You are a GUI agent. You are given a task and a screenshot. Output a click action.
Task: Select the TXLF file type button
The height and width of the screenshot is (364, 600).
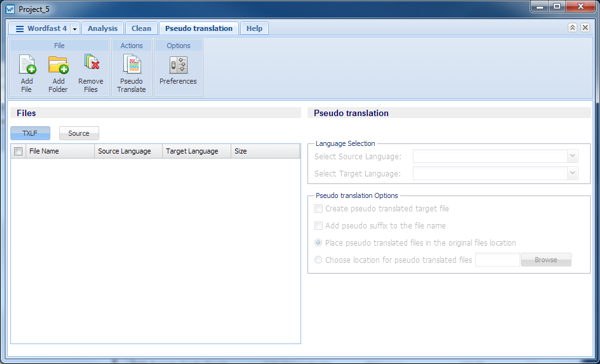coord(30,133)
